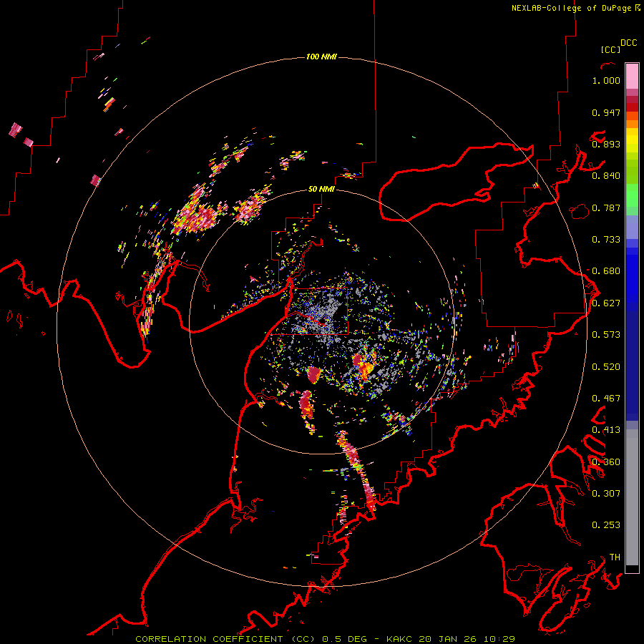Image resolution: width=644 pixels, height=644 pixels.
Task: Pick the orange band on color bar
Action: 632,124
